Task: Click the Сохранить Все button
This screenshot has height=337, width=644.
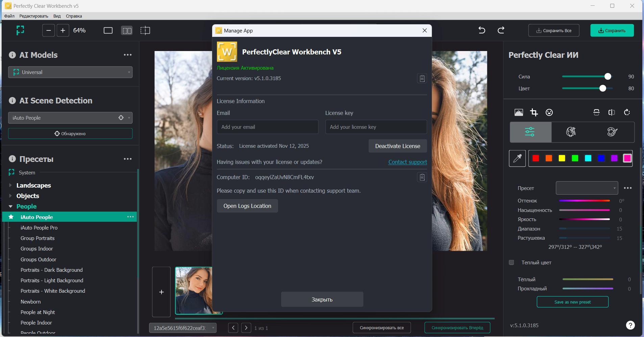Action: (554, 30)
